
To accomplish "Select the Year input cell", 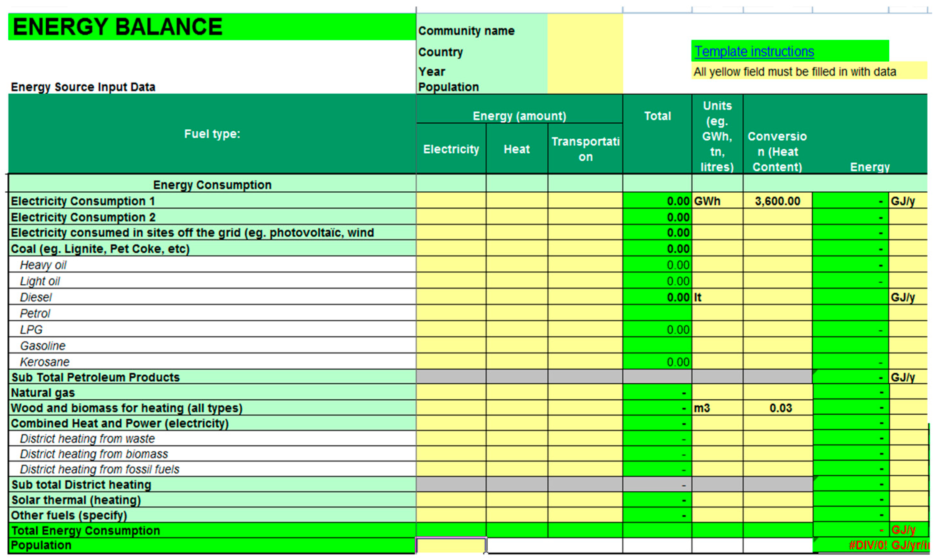I will [584, 71].
